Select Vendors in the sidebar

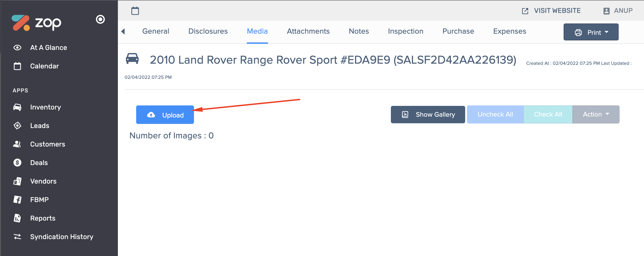43,181
